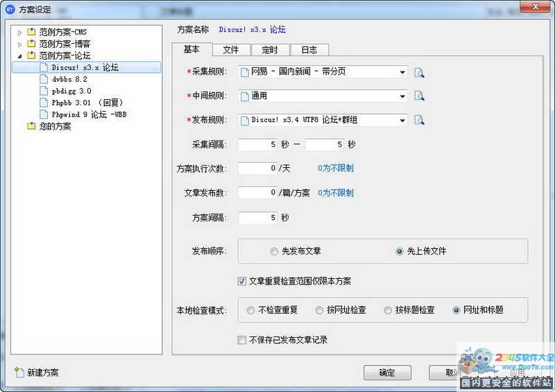
Task: Click the 取消 button
Action: click(x=453, y=373)
